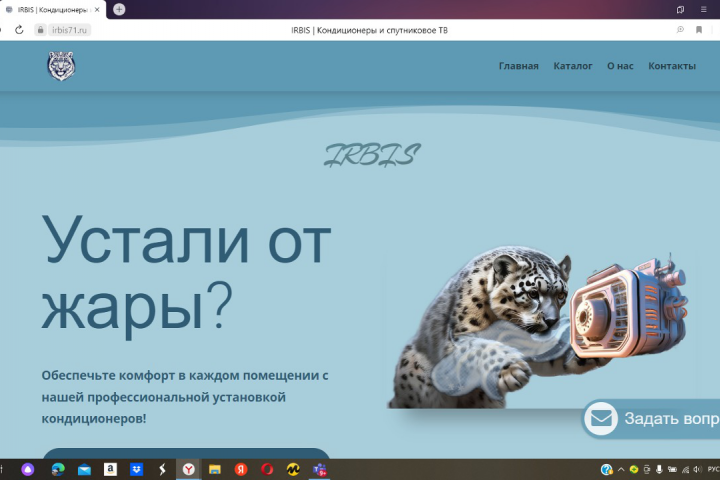Open network status tray icon
This screenshot has width=720, height=480.
tap(685, 469)
